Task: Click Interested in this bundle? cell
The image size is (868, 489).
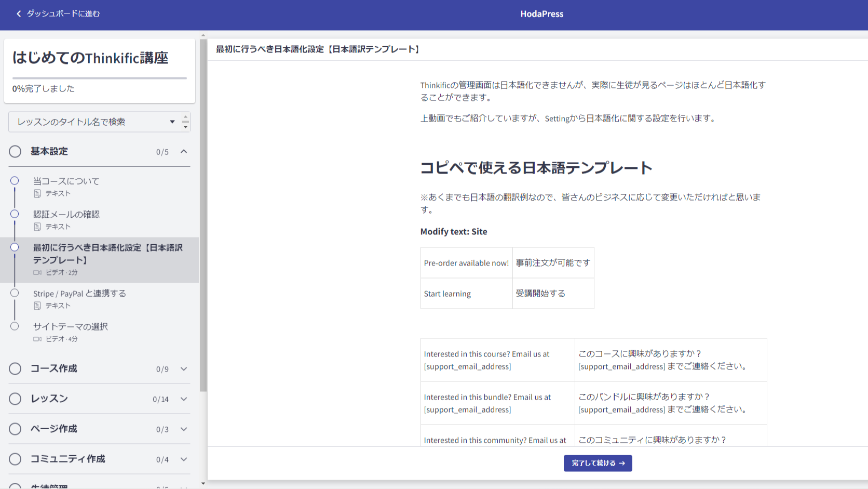Action: 498,403
